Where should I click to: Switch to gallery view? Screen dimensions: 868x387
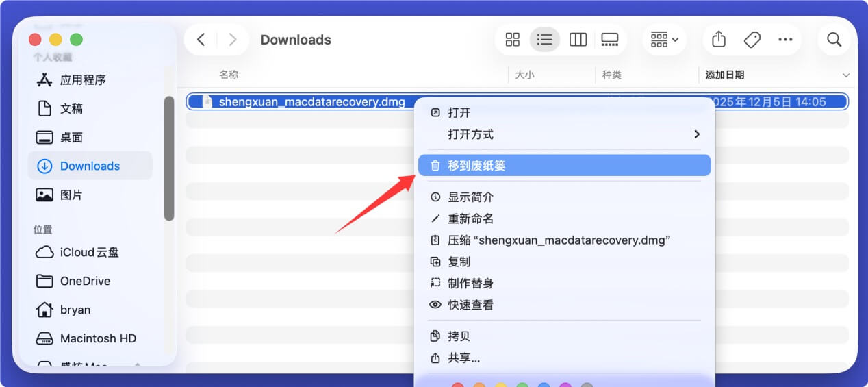pyautogui.click(x=609, y=40)
